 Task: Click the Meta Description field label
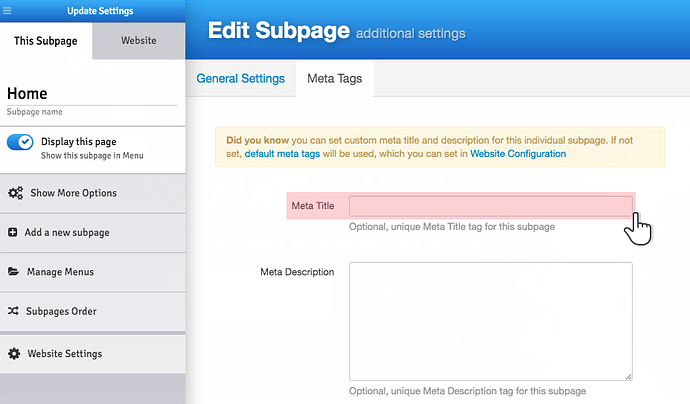[x=297, y=271]
